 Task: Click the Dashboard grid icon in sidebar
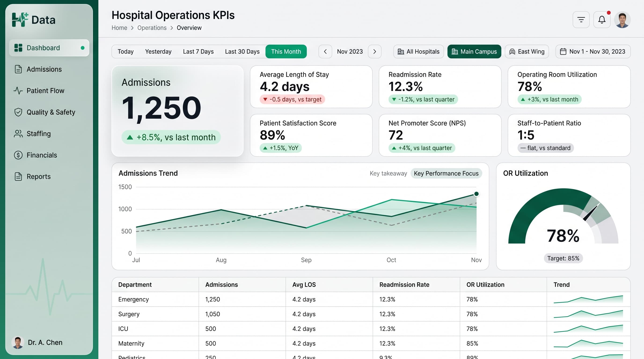tap(18, 48)
